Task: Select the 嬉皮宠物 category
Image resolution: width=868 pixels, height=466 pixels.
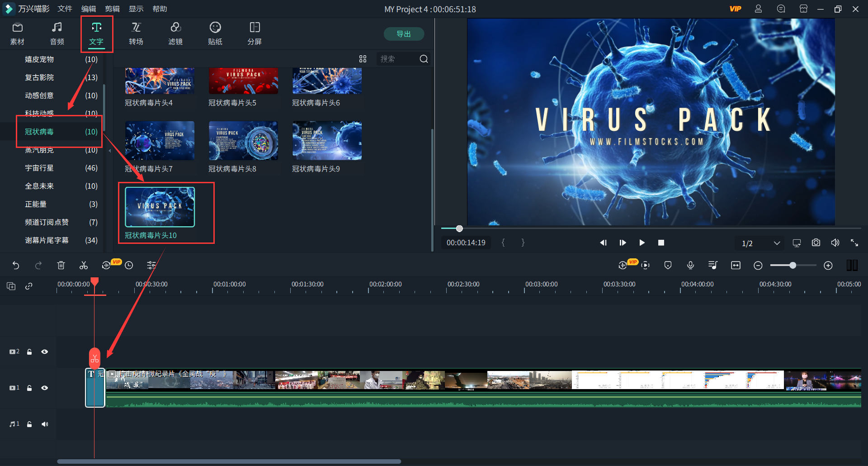Action: 61,59
